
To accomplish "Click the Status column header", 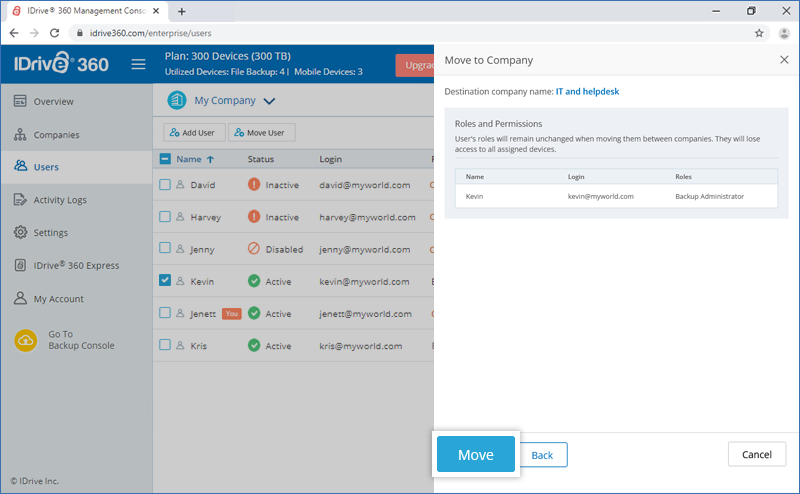I will [261, 159].
